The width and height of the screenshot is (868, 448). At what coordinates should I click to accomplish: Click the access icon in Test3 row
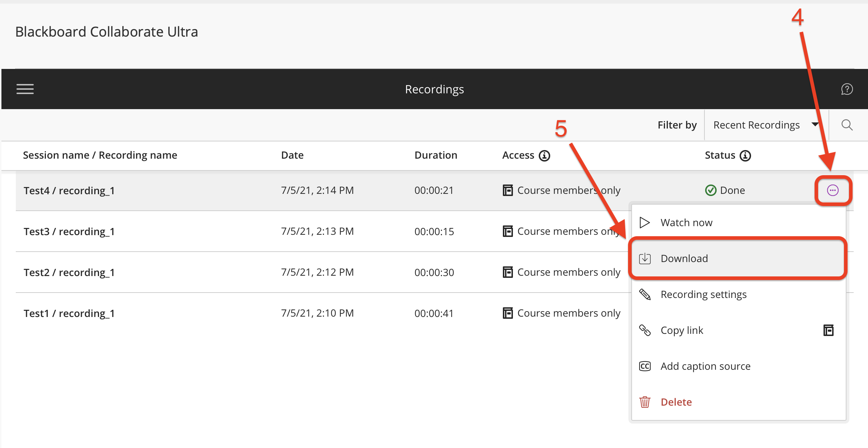coord(508,231)
